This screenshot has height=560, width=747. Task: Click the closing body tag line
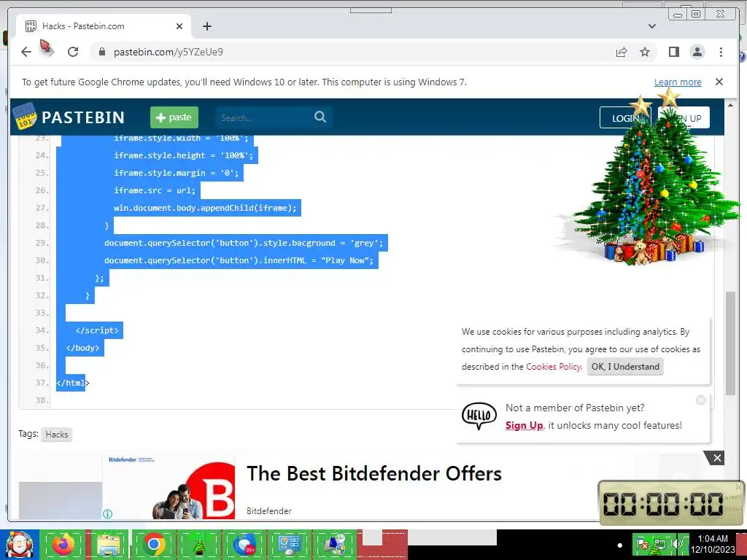(x=83, y=348)
